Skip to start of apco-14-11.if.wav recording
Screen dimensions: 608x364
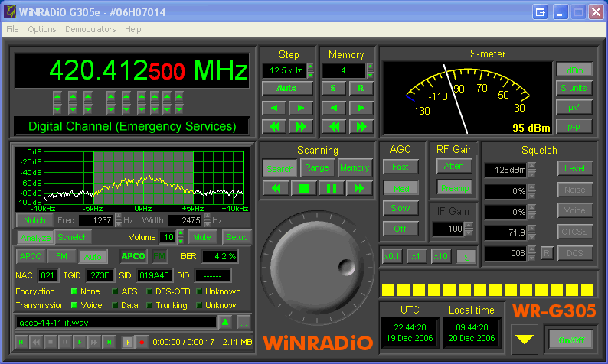(x=21, y=342)
